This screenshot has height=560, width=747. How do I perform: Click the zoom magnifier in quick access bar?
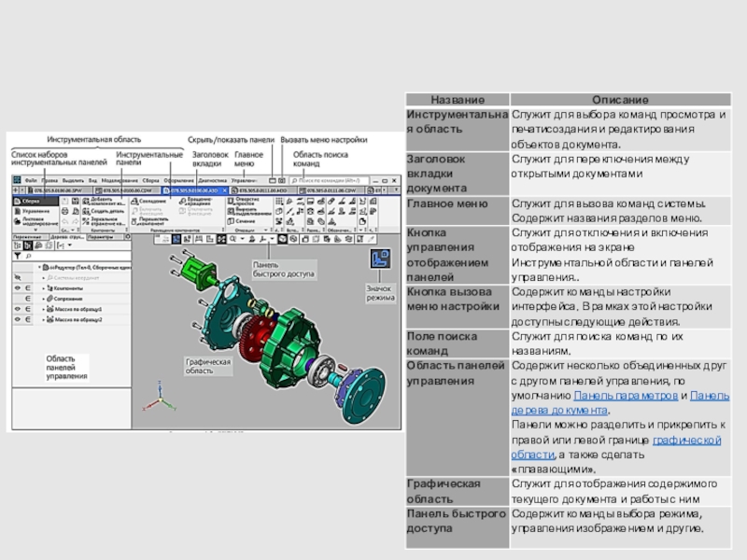[233, 239]
